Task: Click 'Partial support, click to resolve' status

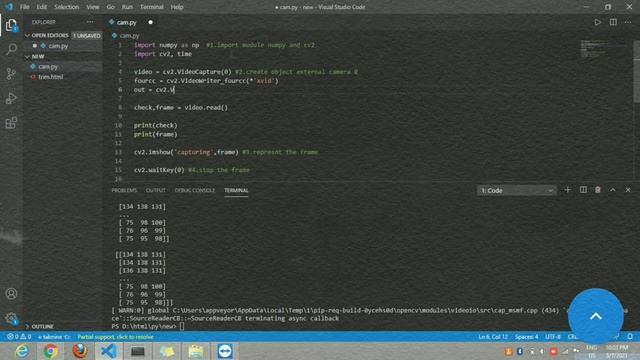Action: click(x=116, y=337)
